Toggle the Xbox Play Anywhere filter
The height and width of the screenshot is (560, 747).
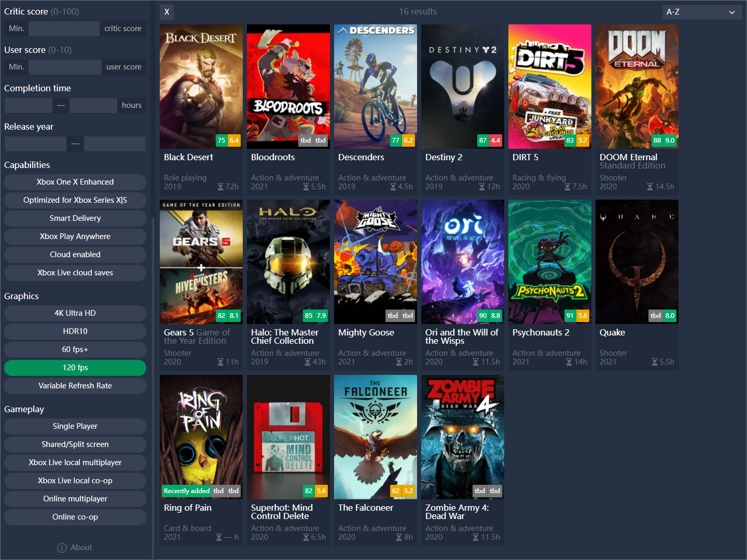[x=75, y=236]
